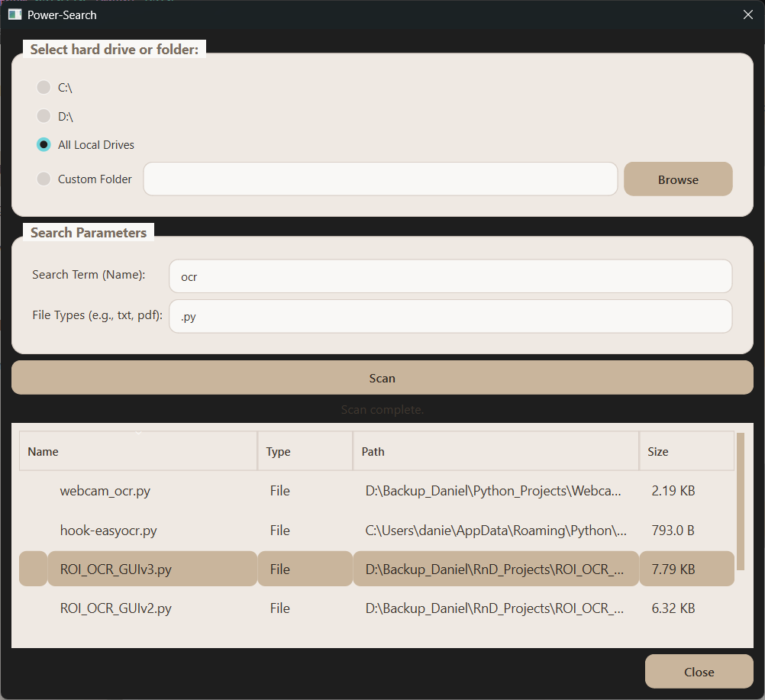Click the results list vertical scrollbar
The image size is (765, 700).
[x=740, y=502]
